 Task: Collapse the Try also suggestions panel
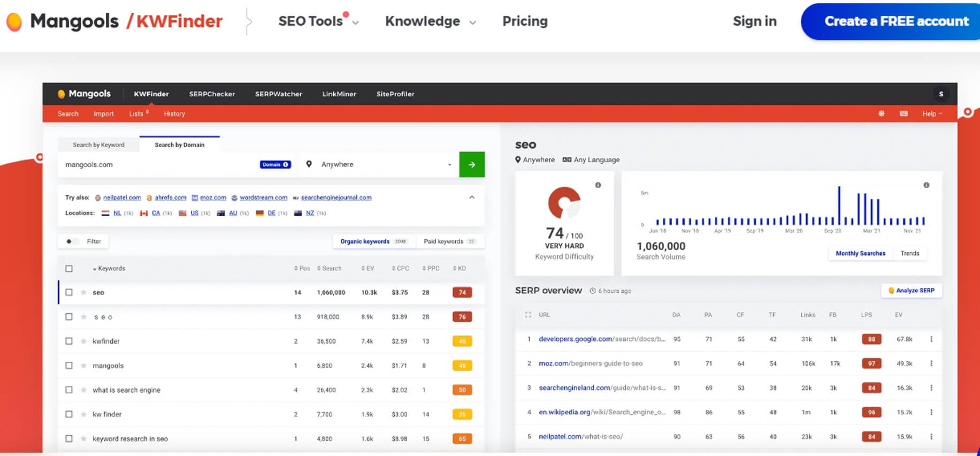(472, 197)
